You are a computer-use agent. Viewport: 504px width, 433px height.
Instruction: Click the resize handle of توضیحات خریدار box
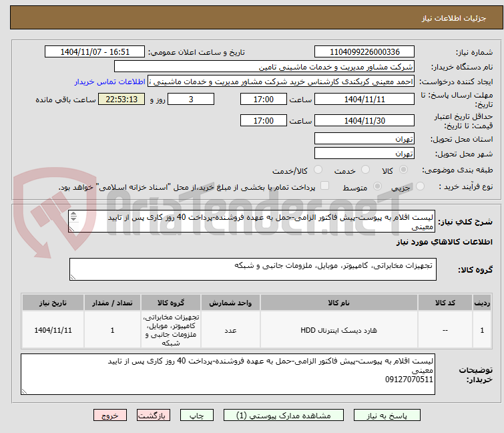click(25, 392)
